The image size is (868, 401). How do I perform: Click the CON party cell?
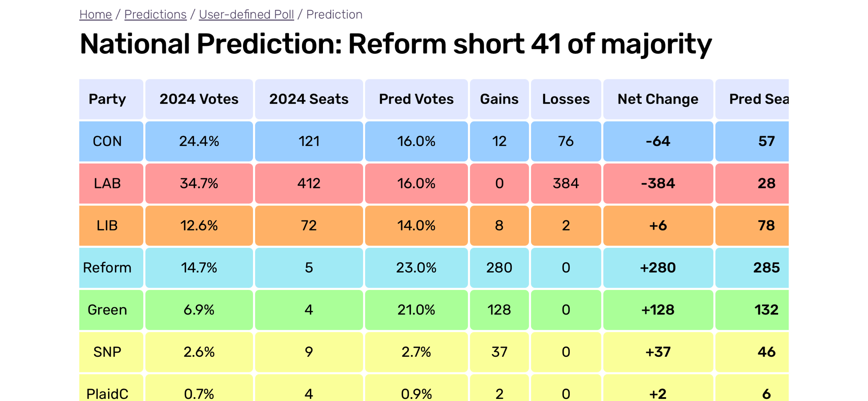click(x=107, y=141)
